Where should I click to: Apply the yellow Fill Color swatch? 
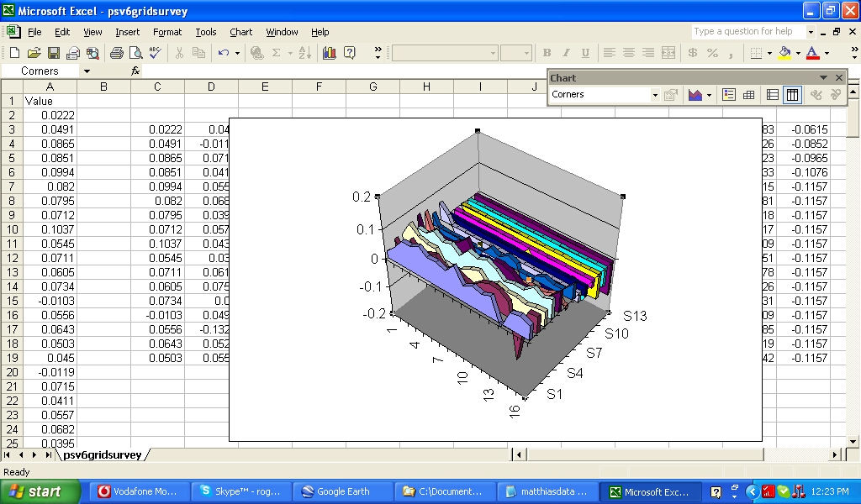[784, 53]
